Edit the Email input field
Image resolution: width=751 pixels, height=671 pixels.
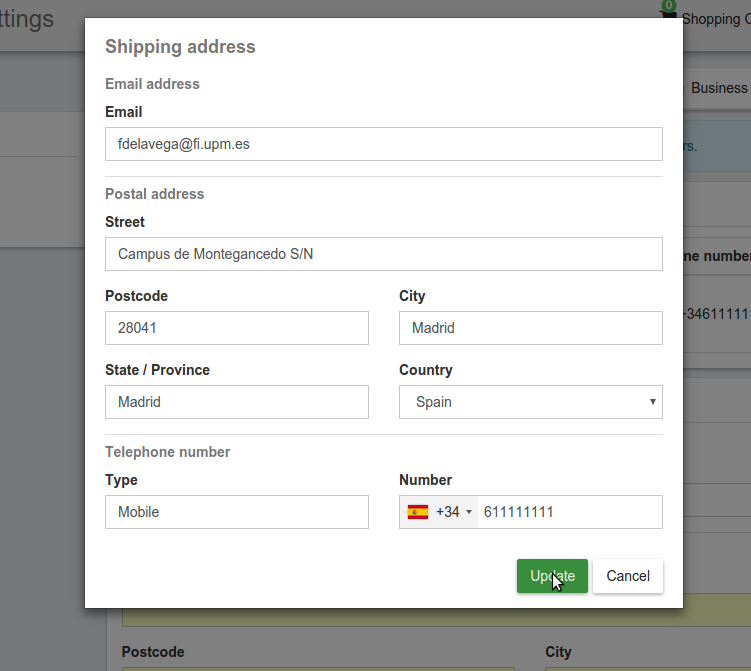384,144
